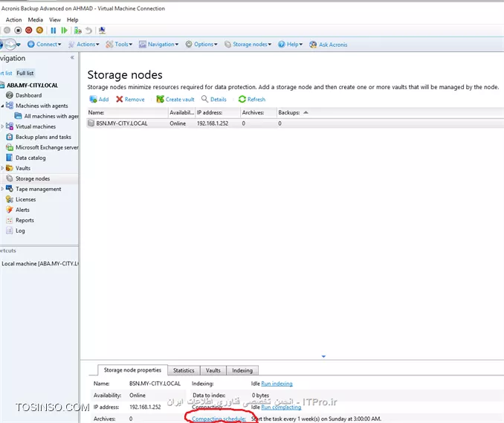504x423 pixels.
Task: Collapse the bottom details panel arrow
Action: [323, 356]
